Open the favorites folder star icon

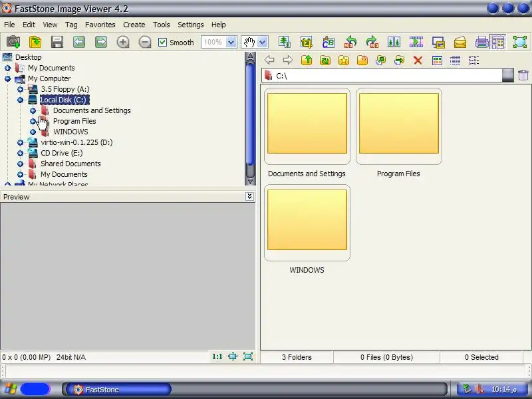(x=344, y=61)
